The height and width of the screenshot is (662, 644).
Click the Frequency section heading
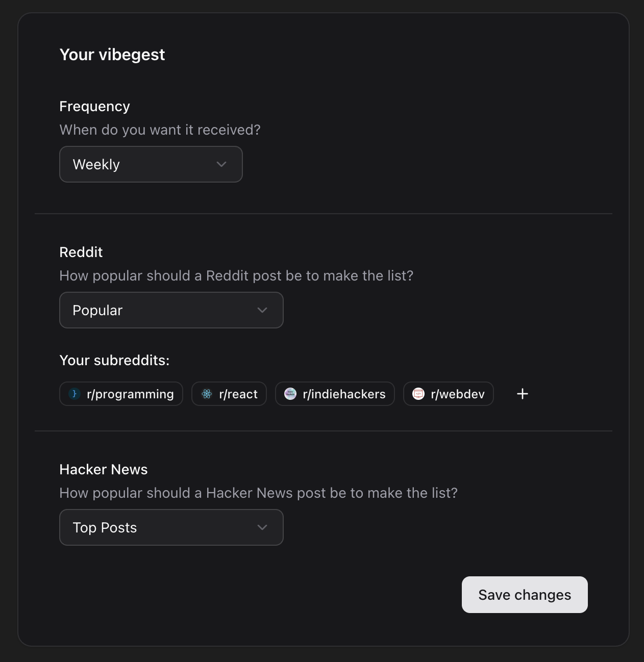click(94, 106)
